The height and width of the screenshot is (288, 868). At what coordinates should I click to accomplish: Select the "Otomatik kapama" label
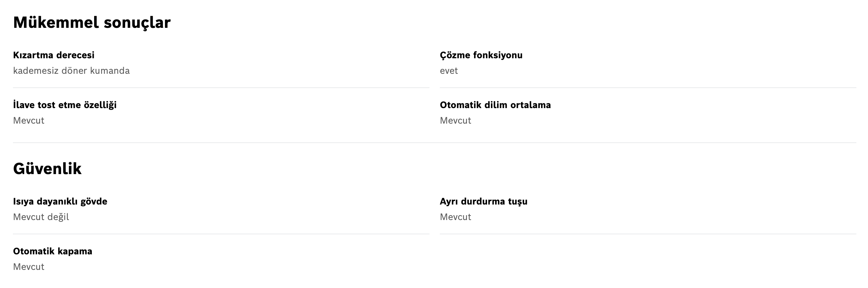click(x=53, y=251)
